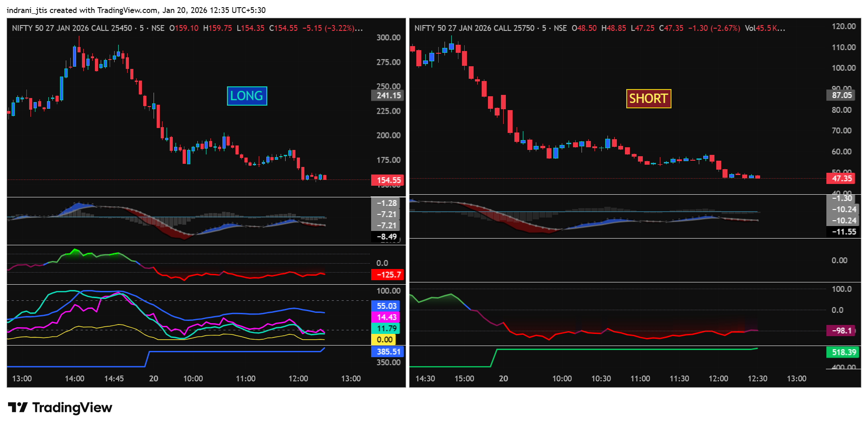
Task: Click the green 518.39 value tag
Action: point(843,352)
